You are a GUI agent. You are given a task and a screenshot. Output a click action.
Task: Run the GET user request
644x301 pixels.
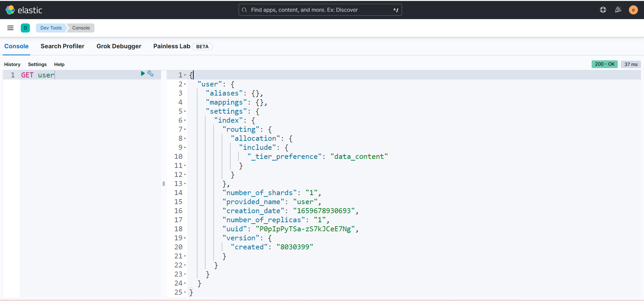(x=143, y=73)
